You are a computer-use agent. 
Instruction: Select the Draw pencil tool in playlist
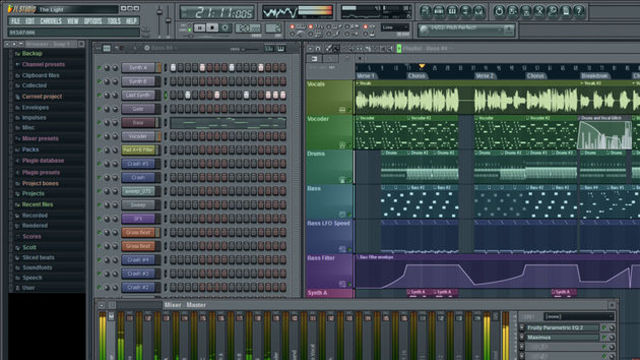click(x=329, y=49)
